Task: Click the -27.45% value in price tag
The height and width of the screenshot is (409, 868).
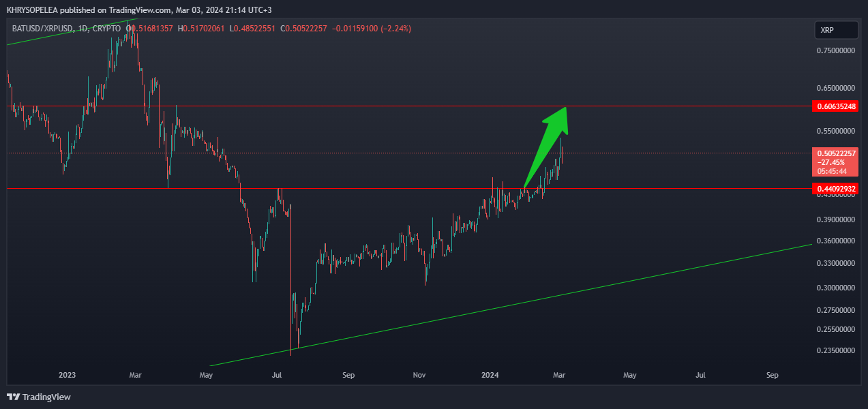Action: point(832,162)
